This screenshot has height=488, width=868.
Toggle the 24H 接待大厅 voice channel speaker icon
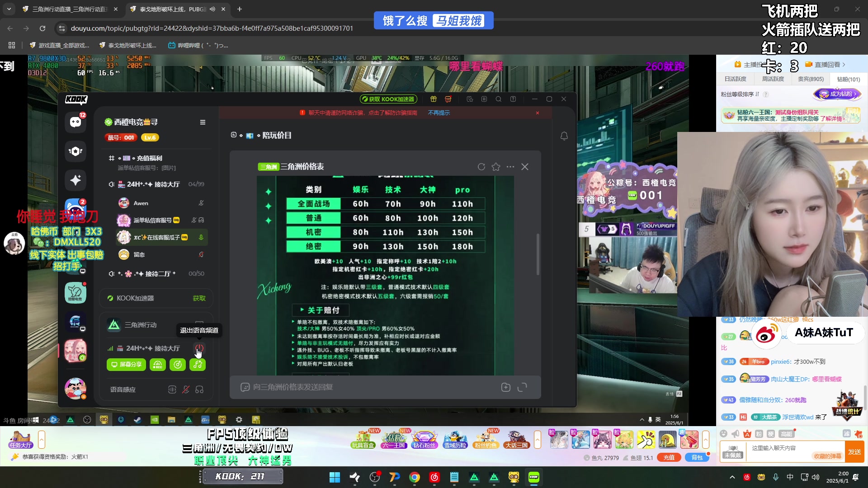[111, 184]
